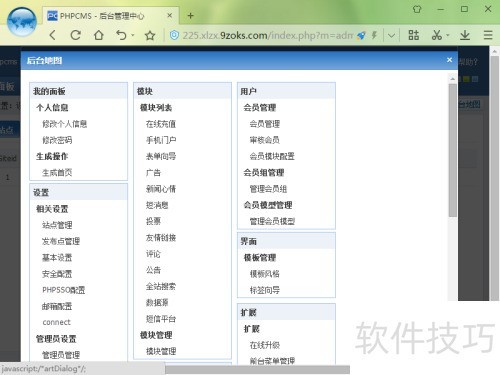Open 管理会员组 link

pyautogui.click(x=268, y=189)
